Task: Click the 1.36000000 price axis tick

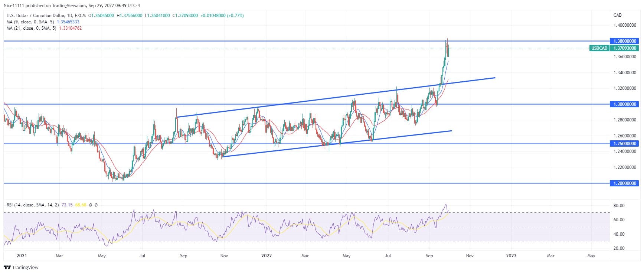Action: click(x=625, y=57)
